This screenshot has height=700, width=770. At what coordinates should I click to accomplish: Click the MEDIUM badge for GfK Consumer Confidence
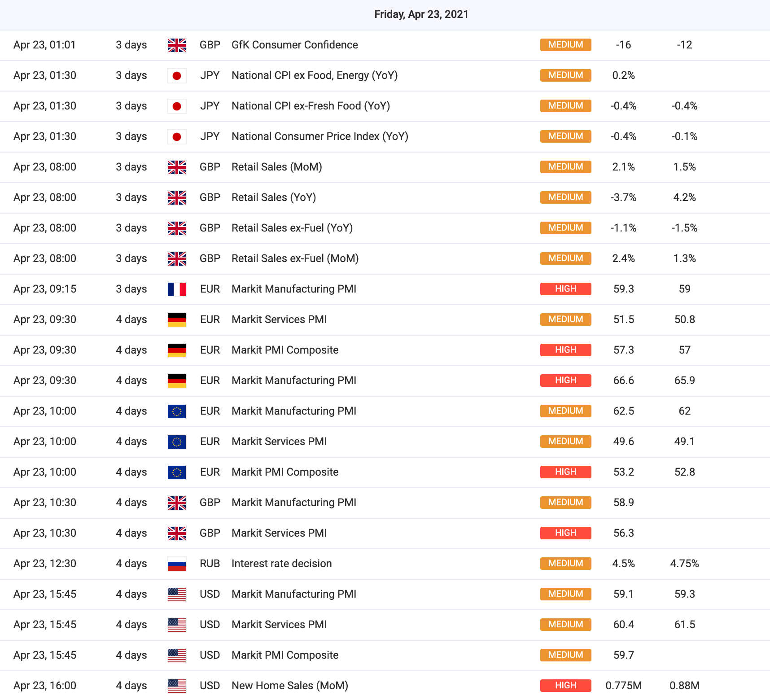pos(565,45)
